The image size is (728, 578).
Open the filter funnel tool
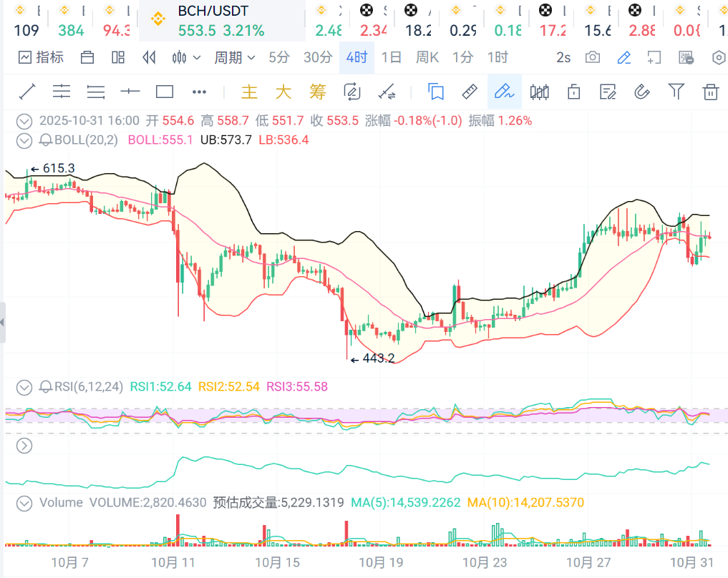pyautogui.click(x=676, y=92)
